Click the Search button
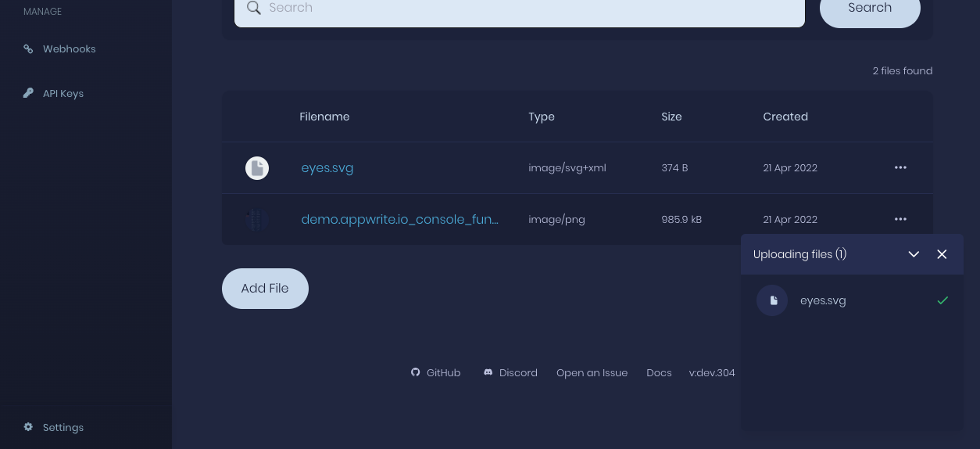 (870, 8)
